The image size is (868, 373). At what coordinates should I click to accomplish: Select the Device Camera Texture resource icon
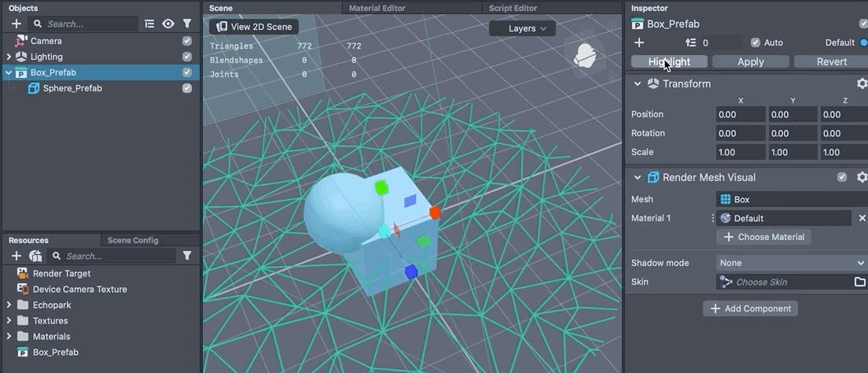click(23, 290)
